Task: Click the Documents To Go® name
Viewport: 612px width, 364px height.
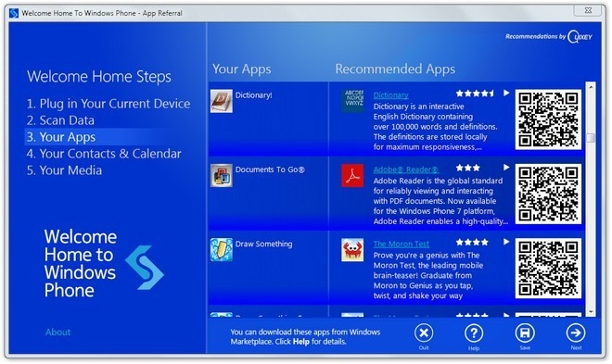Action: 270,169
